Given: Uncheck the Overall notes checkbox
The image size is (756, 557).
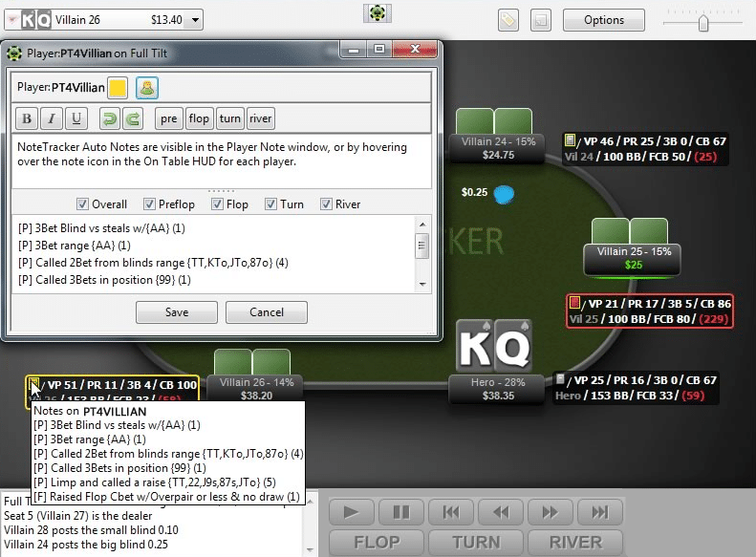Looking at the screenshot, I should (82, 204).
